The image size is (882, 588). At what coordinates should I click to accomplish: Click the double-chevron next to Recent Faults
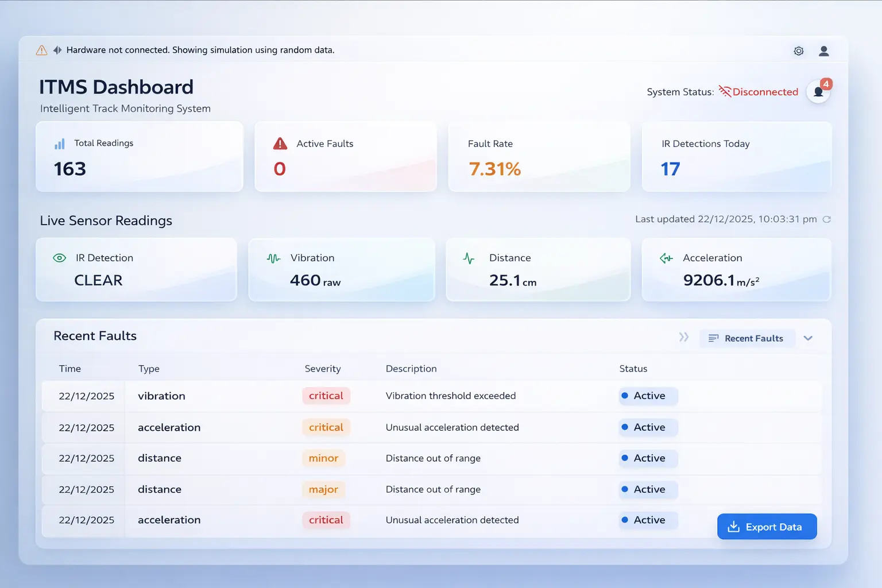pyautogui.click(x=683, y=338)
